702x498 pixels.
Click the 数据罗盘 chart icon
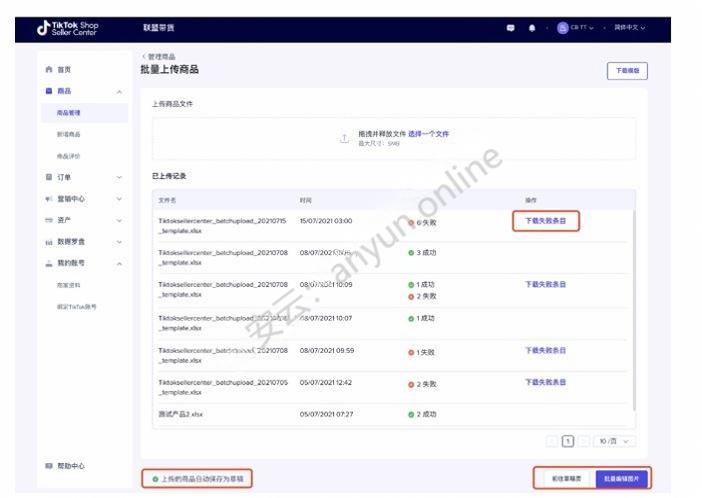(49, 242)
